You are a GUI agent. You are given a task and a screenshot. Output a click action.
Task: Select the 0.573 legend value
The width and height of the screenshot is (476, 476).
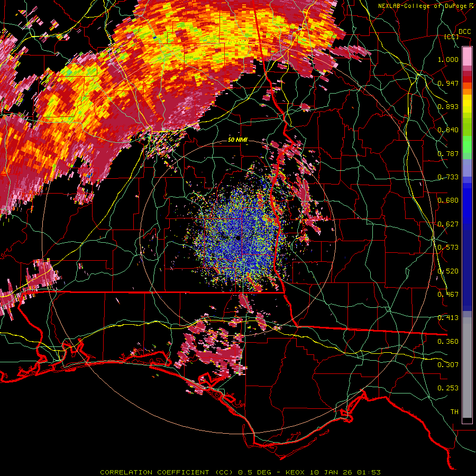(x=448, y=248)
